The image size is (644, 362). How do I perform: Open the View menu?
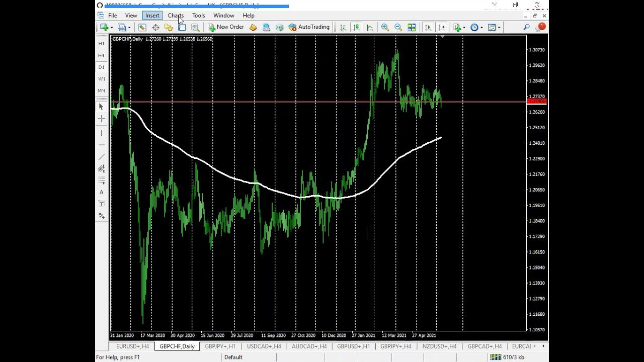point(131,16)
